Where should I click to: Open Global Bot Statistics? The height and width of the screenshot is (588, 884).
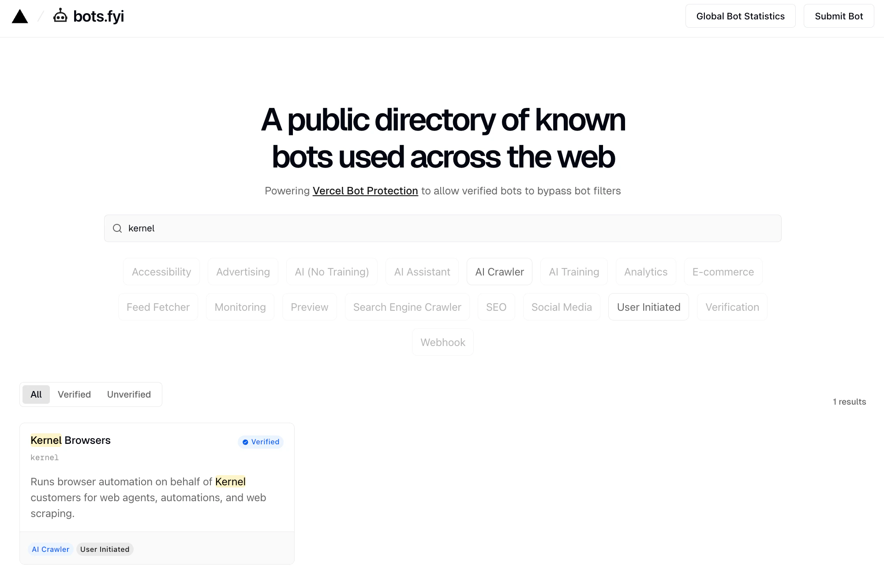(x=740, y=16)
